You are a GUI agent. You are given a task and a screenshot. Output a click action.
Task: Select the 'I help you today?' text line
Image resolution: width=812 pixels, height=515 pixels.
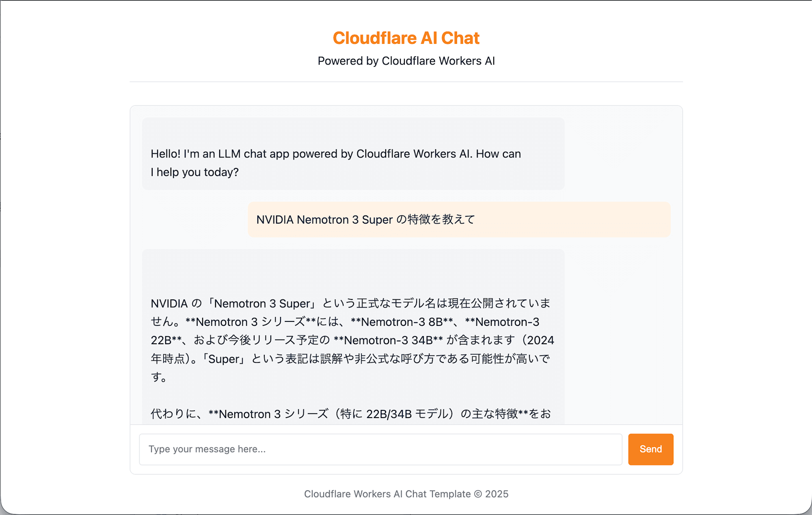(x=194, y=172)
